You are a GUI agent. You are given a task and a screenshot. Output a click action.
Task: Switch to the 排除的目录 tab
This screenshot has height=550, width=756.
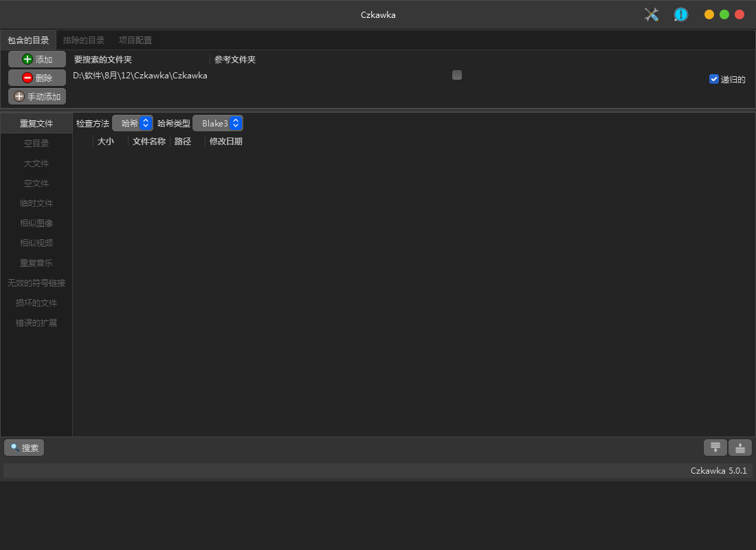pyautogui.click(x=84, y=40)
